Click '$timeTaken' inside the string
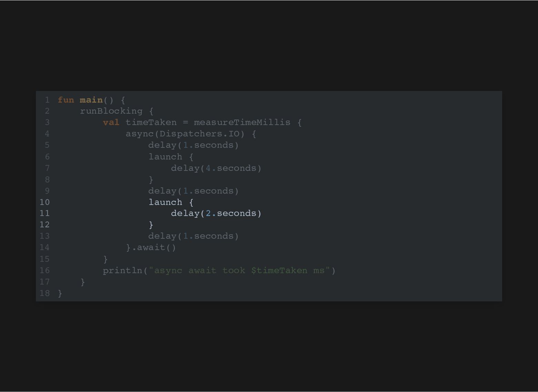The width and height of the screenshot is (538, 392). (279, 270)
